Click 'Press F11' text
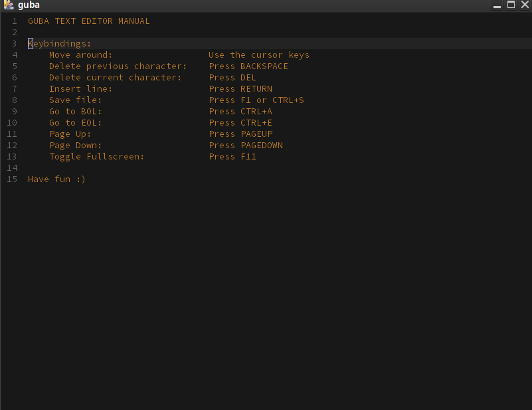 (x=232, y=157)
